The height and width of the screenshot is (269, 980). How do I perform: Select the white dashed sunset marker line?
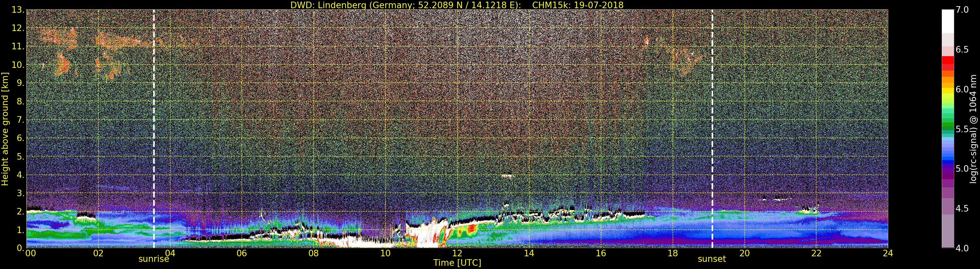pyautogui.click(x=712, y=129)
